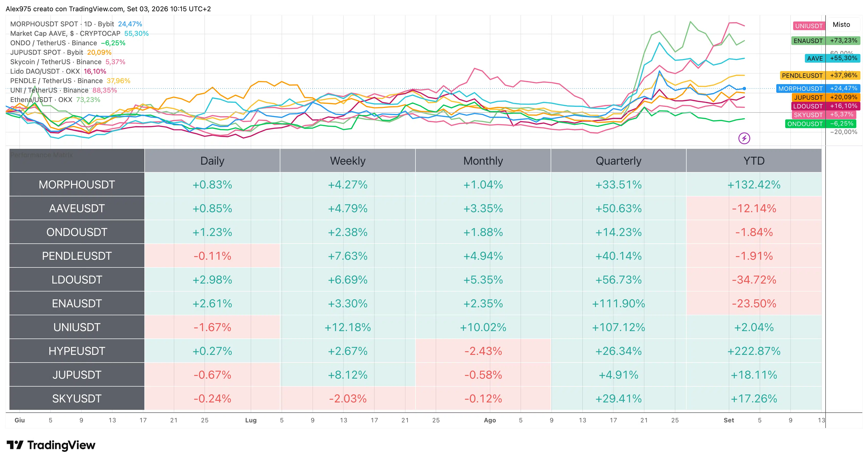The height and width of the screenshot is (462, 868).
Task: Select the Daily column header
Action: [212, 161]
